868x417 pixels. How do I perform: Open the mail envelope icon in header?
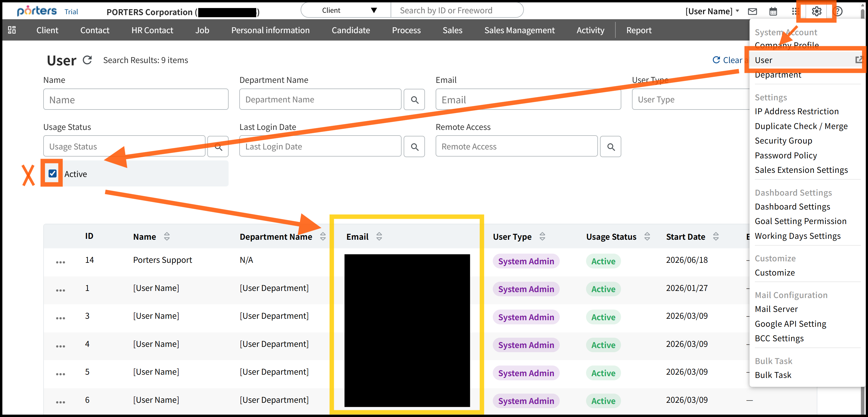click(x=752, y=12)
